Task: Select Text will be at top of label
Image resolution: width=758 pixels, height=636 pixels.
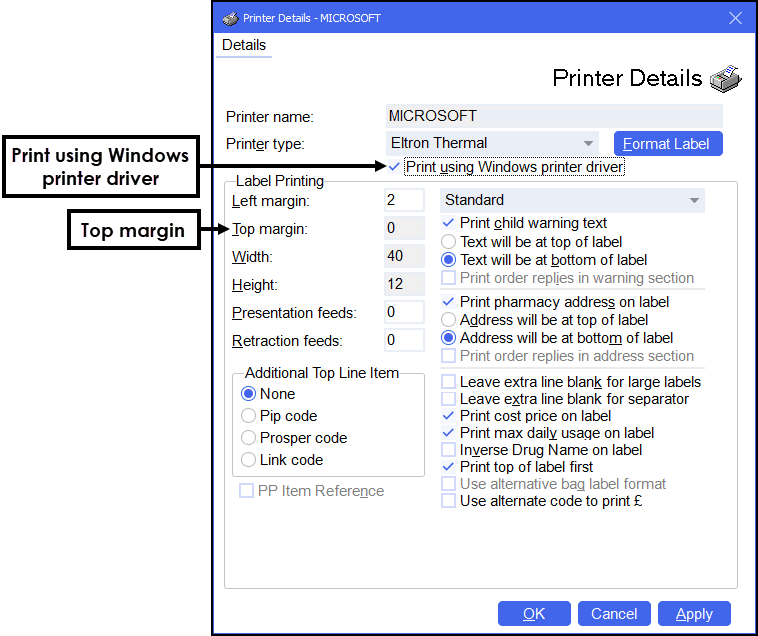Action: (449, 242)
